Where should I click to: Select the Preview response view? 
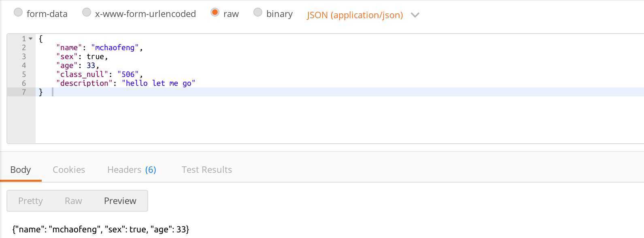coord(120,201)
